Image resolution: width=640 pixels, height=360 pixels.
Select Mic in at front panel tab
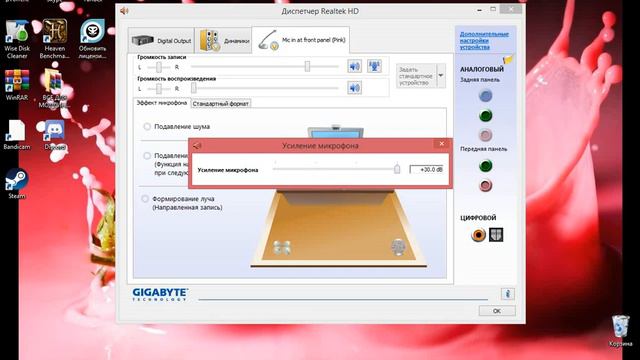pyautogui.click(x=301, y=40)
